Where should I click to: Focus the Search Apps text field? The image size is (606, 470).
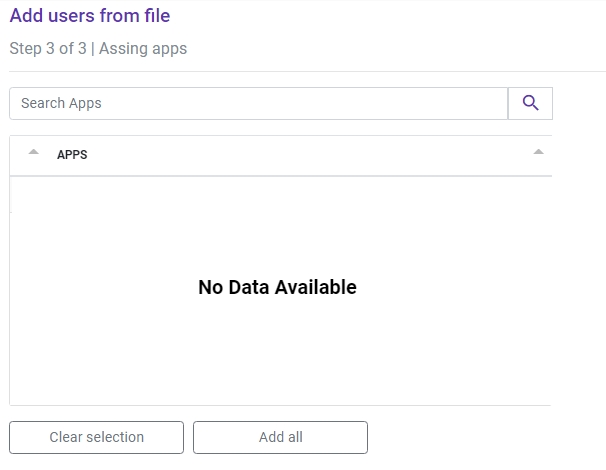259,103
